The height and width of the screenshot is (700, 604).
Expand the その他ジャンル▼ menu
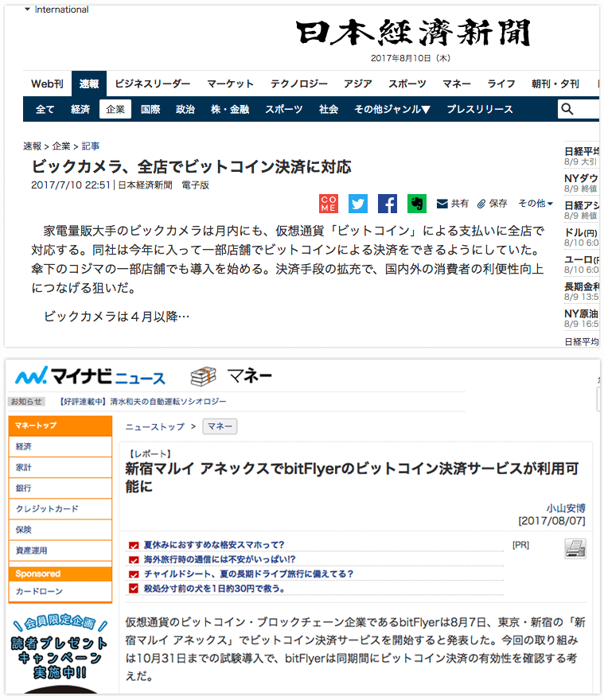[x=392, y=109]
